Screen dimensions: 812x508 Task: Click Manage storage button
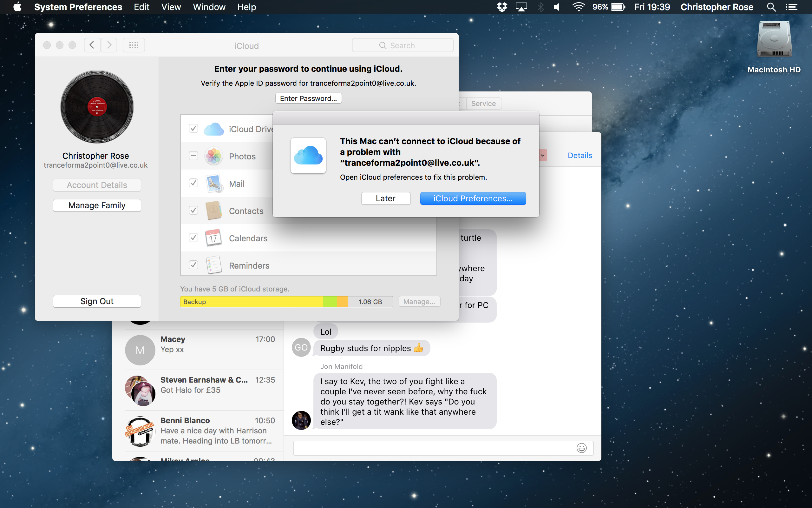coord(419,301)
